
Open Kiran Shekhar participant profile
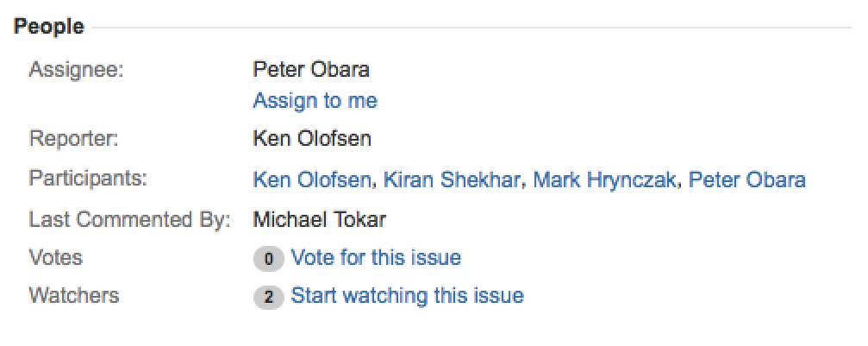(451, 179)
